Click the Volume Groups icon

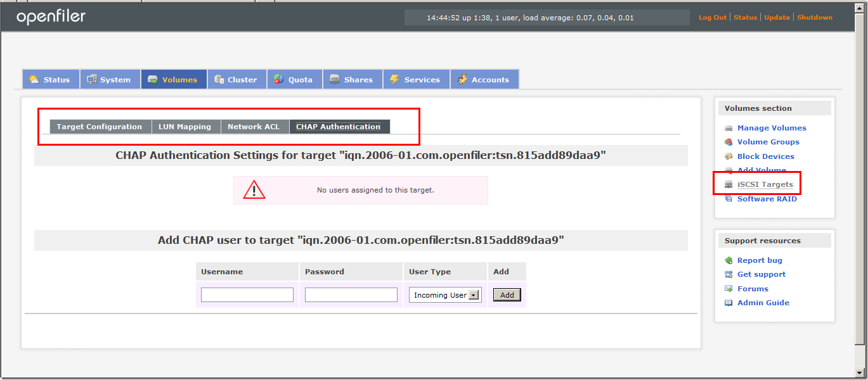click(x=728, y=142)
